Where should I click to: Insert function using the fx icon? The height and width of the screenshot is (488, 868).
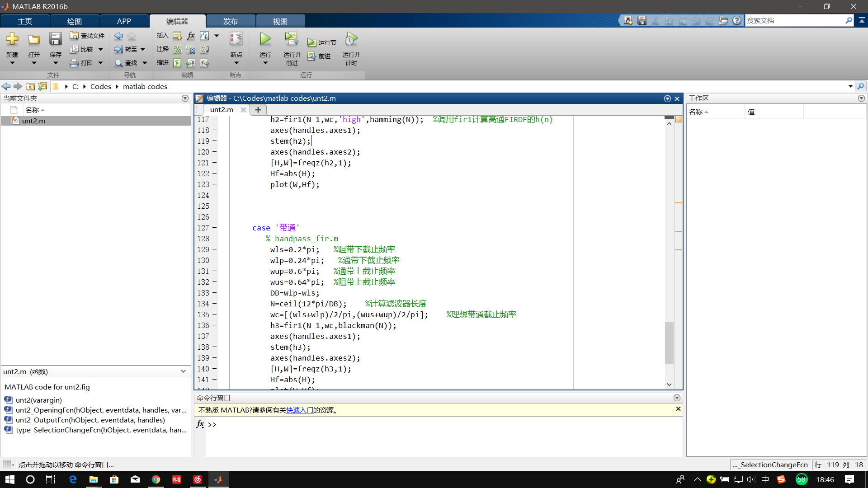[191, 36]
